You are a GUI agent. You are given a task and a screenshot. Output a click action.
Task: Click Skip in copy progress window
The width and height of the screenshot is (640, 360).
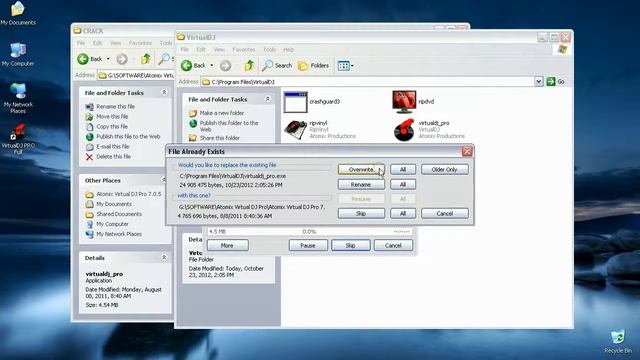(350, 245)
